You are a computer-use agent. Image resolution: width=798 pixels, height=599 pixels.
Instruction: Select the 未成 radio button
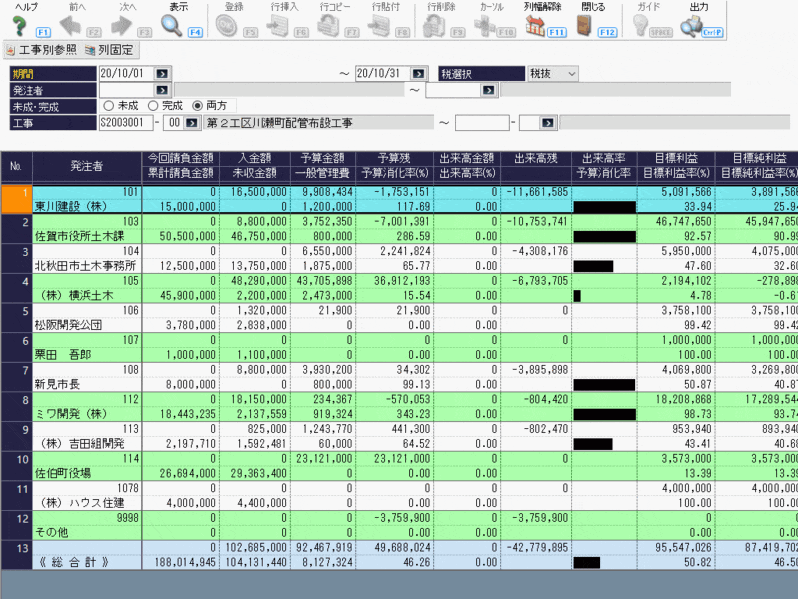pyautogui.click(x=108, y=106)
